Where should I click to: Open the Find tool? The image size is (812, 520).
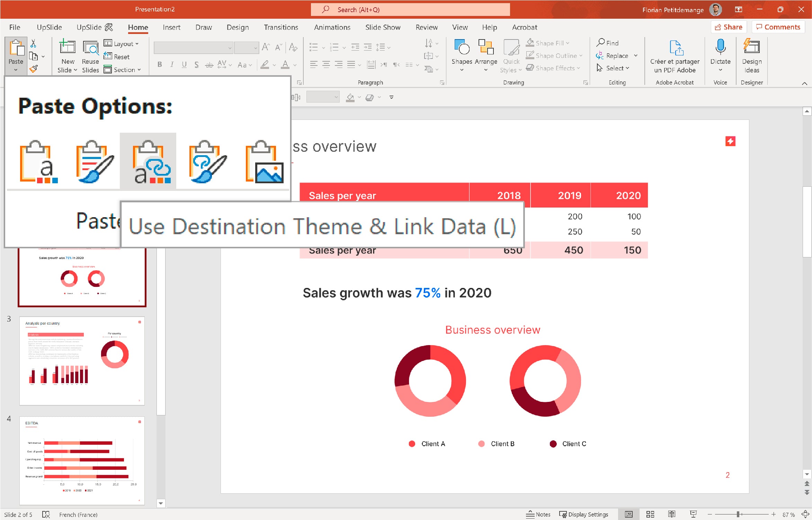(x=608, y=42)
